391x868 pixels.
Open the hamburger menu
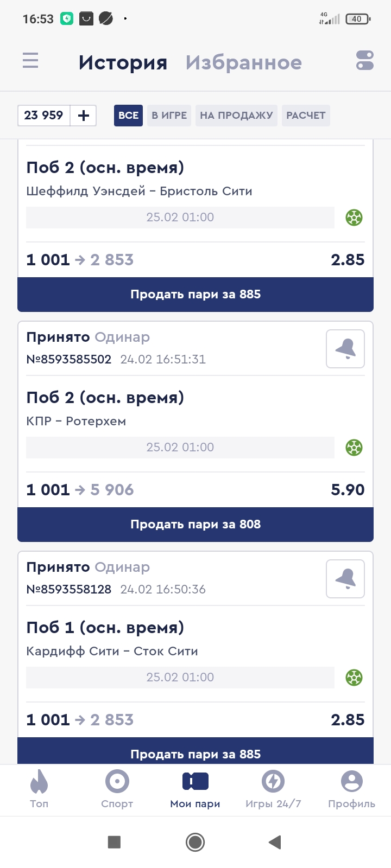(x=30, y=60)
